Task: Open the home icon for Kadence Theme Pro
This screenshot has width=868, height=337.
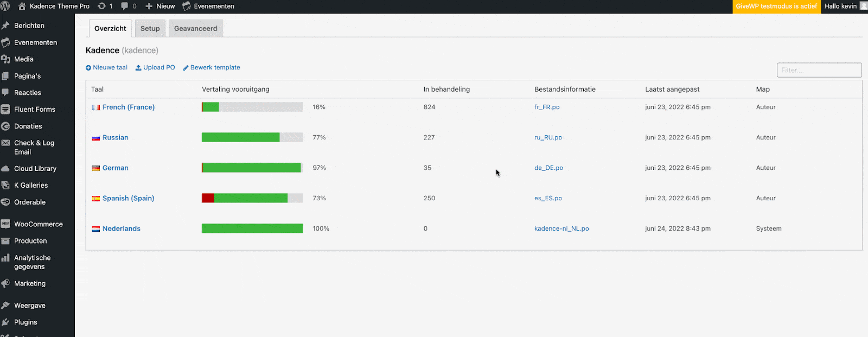Action: (x=22, y=7)
